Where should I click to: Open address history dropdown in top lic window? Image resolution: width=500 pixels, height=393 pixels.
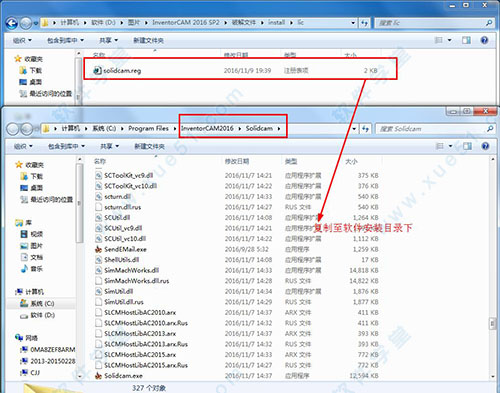pyautogui.click(x=353, y=23)
